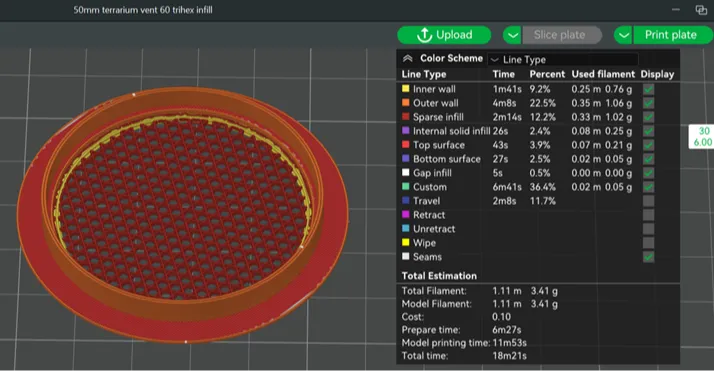Select the Inner wall row label

pyautogui.click(x=434, y=89)
